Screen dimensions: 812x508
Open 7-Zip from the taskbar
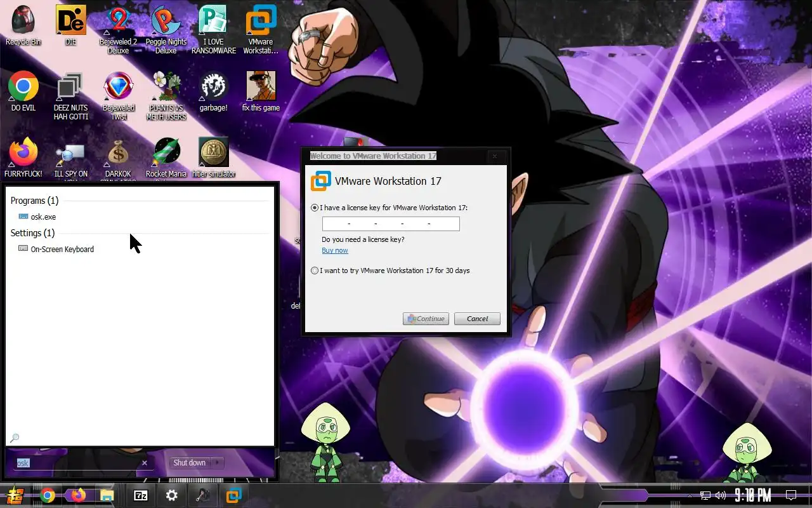(141, 495)
